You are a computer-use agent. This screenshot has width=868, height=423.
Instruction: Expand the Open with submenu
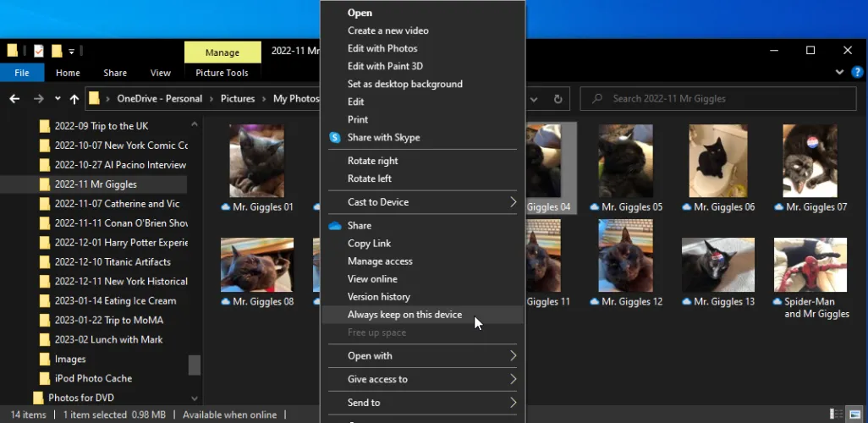(x=423, y=356)
